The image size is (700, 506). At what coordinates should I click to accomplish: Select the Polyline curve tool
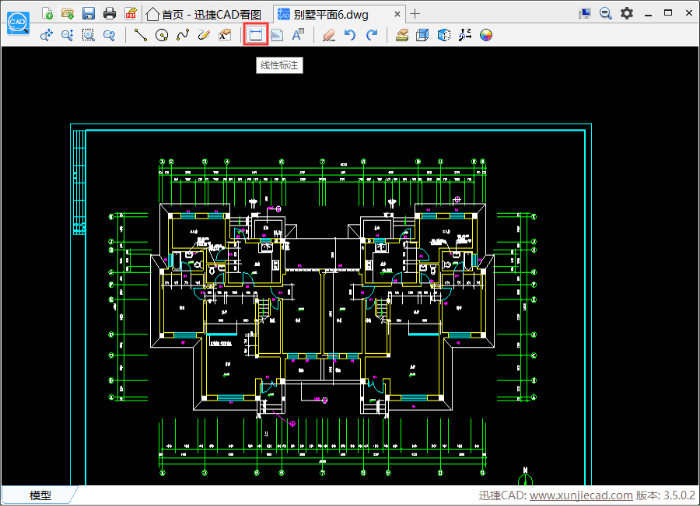[183, 35]
